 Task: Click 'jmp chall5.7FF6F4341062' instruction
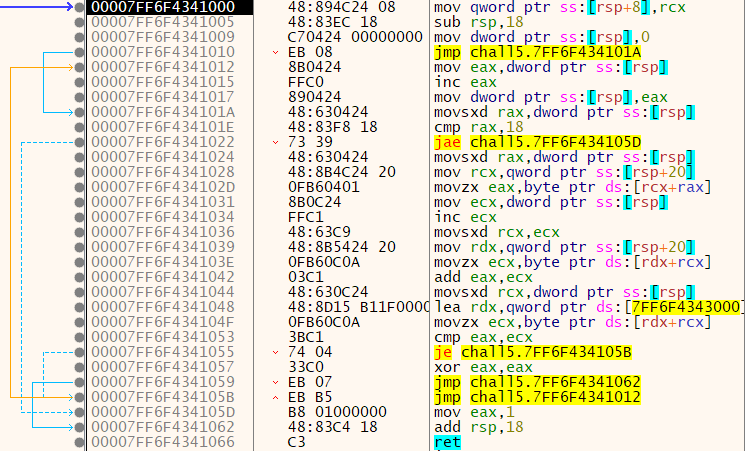tap(537, 382)
